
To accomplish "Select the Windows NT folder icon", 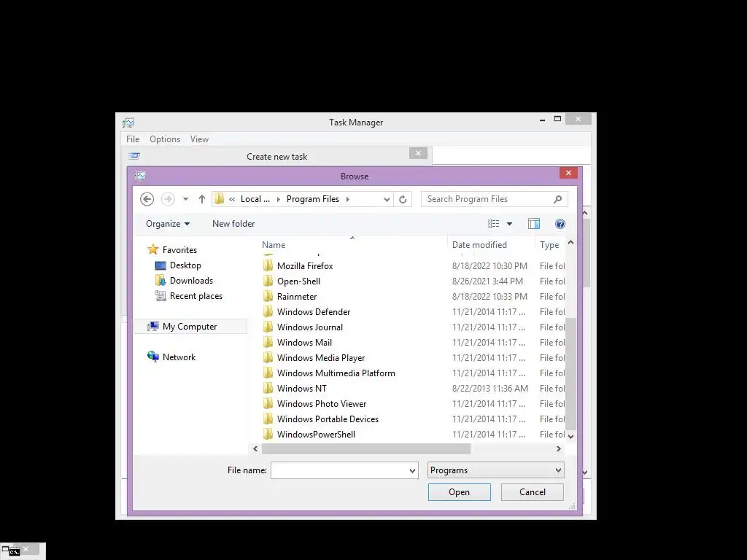I will click(x=268, y=388).
